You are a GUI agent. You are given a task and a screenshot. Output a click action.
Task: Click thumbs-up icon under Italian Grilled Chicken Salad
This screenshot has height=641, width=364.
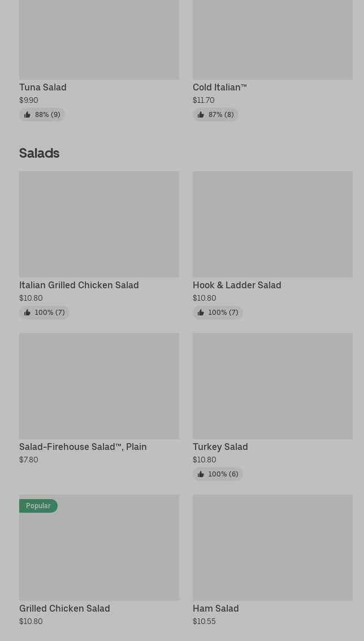click(27, 313)
